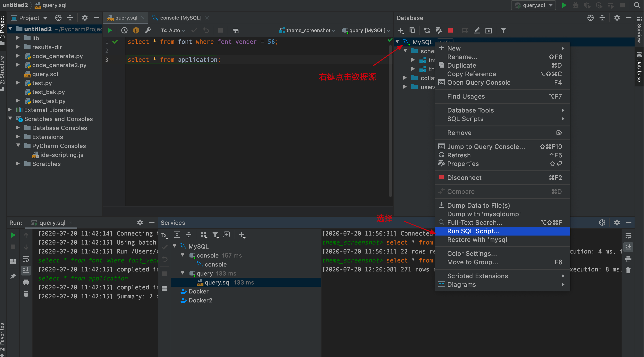Image resolution: width=644 pixels, height=357 pixels.
Task: Click Refresh in context menu
Action: point(503,155)
